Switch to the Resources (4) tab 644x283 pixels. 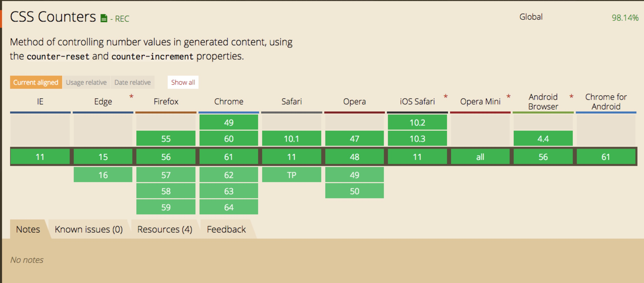pos(165,229)
